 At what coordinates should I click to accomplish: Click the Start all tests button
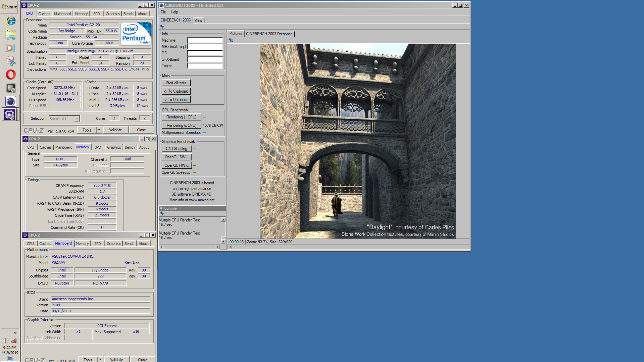point(176,83)
